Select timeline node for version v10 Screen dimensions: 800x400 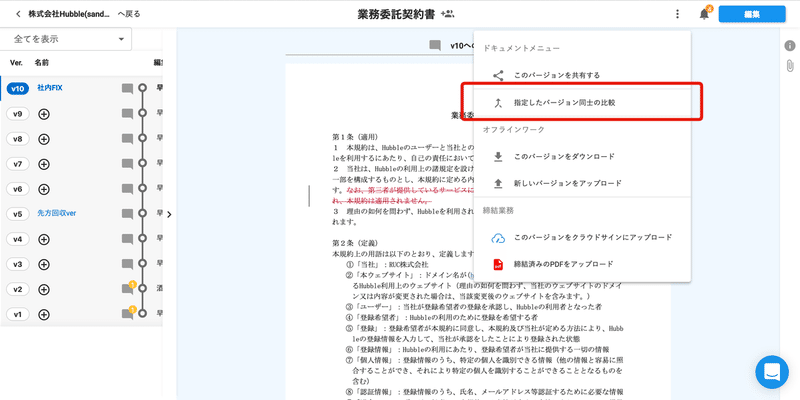[x=142, y=88]
